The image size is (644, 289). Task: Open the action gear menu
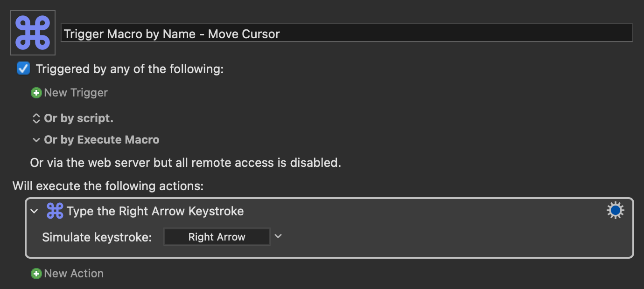(x=615, y=211)
